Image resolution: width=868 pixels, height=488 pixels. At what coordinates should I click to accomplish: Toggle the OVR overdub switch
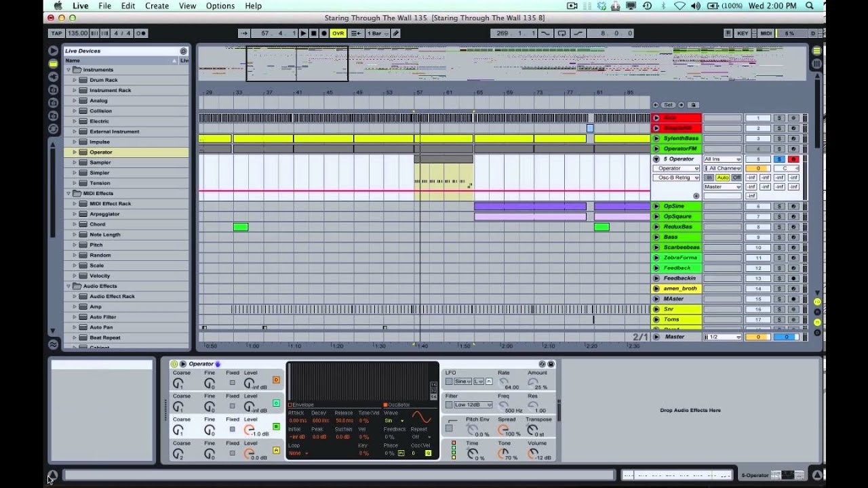(x=338, y=33)
